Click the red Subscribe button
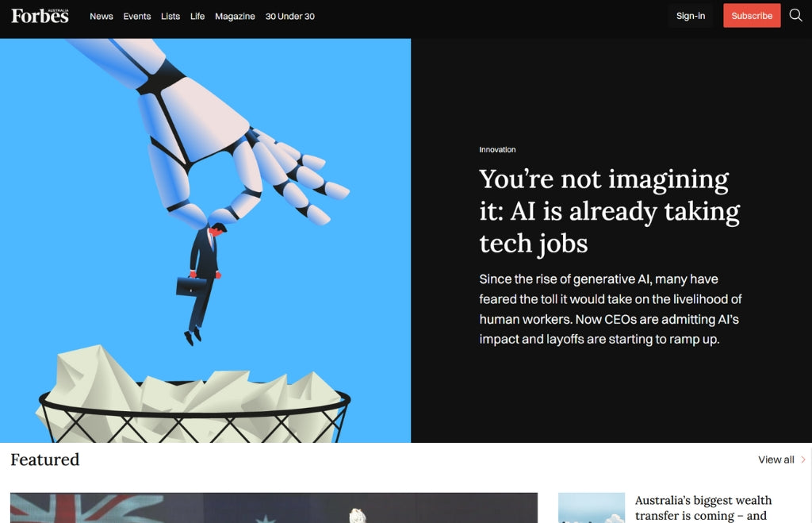 point(752,16)
